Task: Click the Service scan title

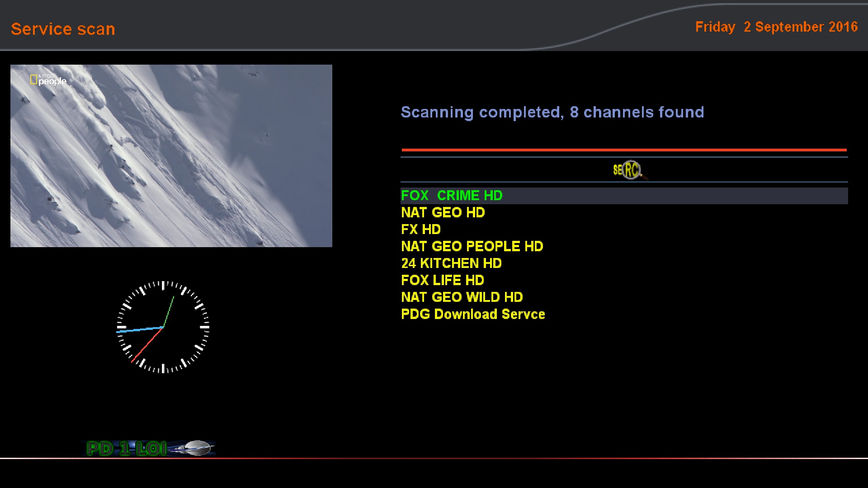Action: 63,29
